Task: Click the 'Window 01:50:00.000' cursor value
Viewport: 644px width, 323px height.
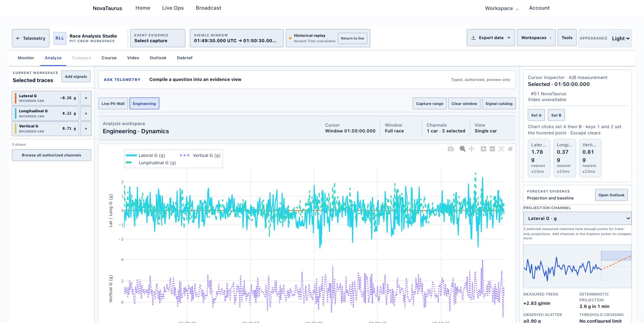Action: [x=350, y=131]
